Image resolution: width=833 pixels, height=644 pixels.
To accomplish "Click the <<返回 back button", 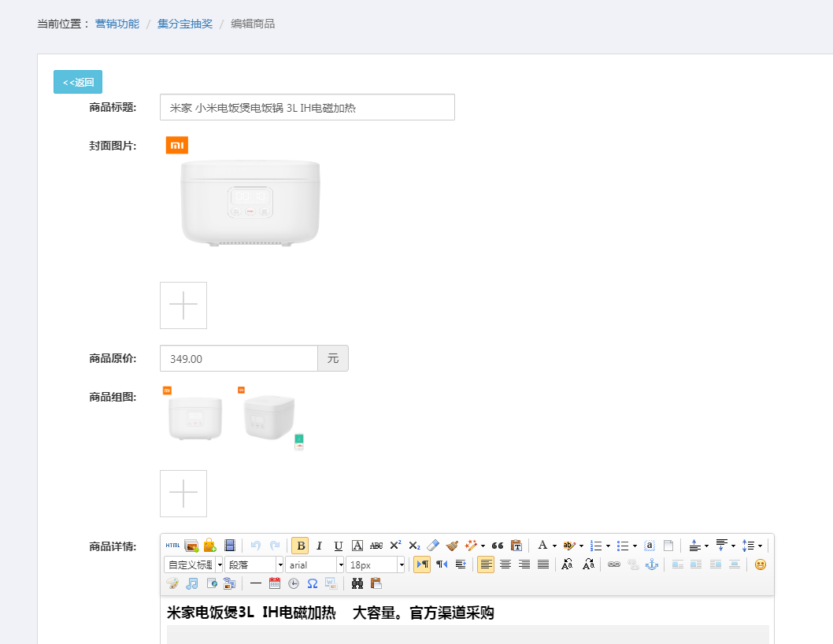I will coord(78,82).
